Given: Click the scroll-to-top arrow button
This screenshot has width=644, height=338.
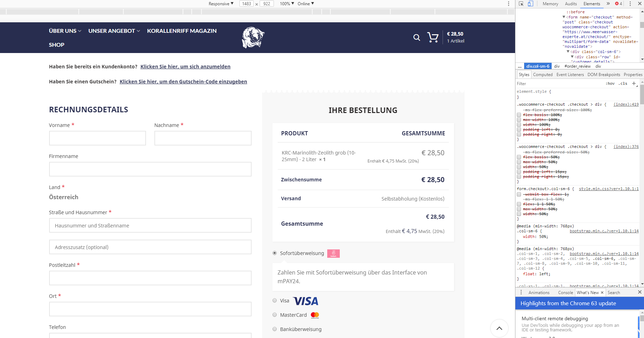Looking at the screenshot, I should [499, 328].
